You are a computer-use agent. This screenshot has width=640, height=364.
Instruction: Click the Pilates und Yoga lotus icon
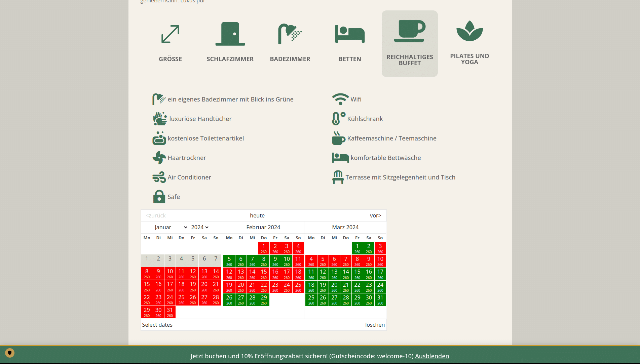click(469, 31)
